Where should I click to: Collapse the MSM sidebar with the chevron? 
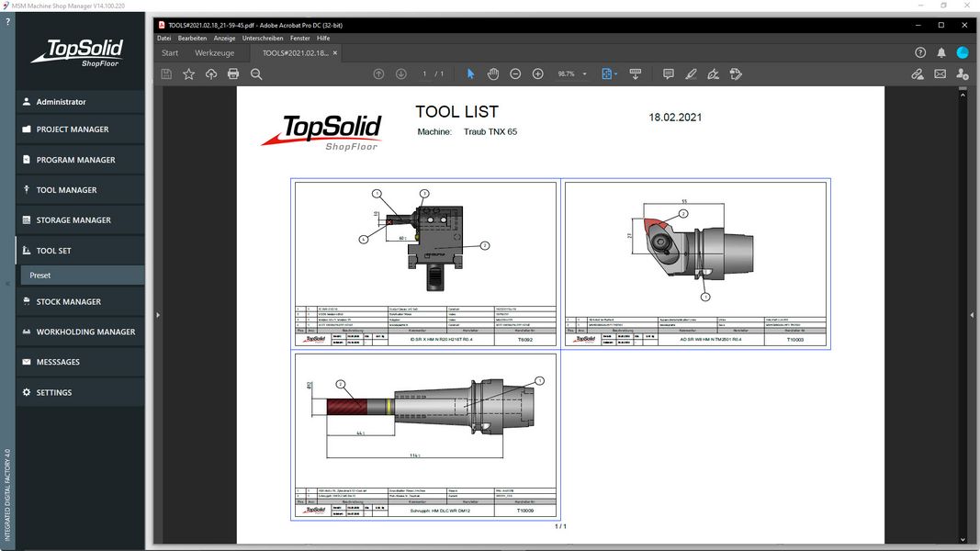[x=7, y=285]
